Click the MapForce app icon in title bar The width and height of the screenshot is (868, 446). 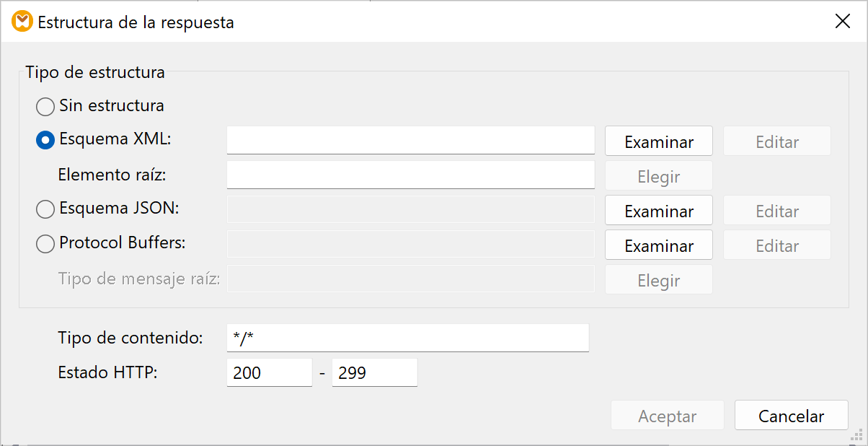22,22
